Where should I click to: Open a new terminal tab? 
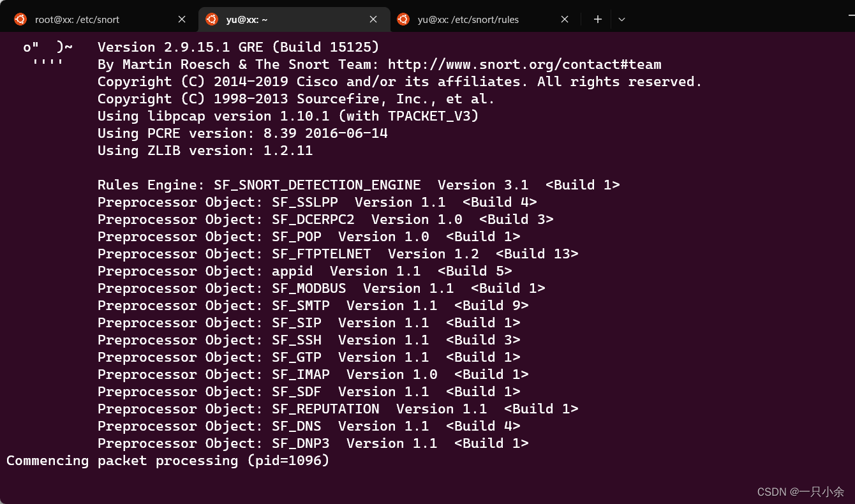pyautogui.click(x=598, y=19)
